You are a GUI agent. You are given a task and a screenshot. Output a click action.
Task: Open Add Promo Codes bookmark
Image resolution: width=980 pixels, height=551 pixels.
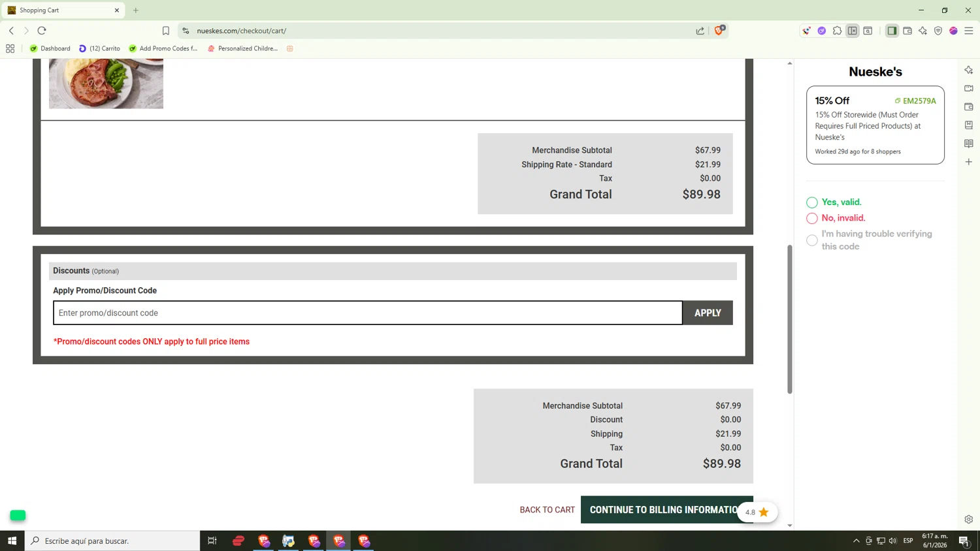tap(163, 48)
